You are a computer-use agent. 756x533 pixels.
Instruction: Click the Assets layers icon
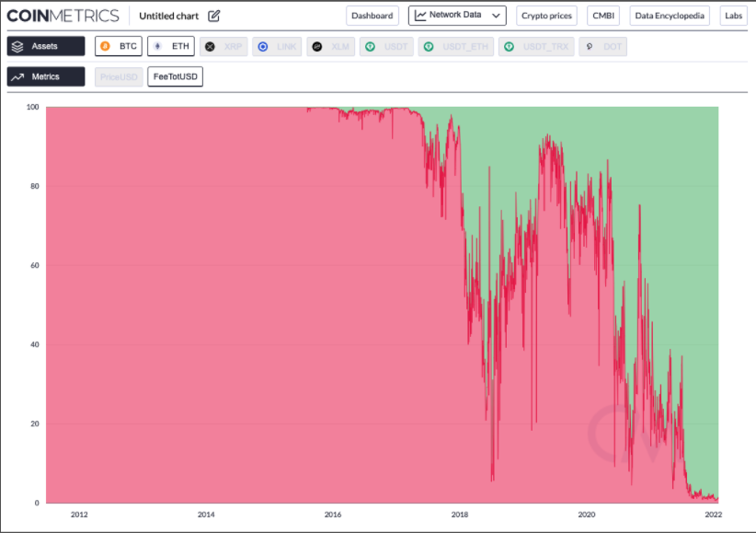(17, 46)
